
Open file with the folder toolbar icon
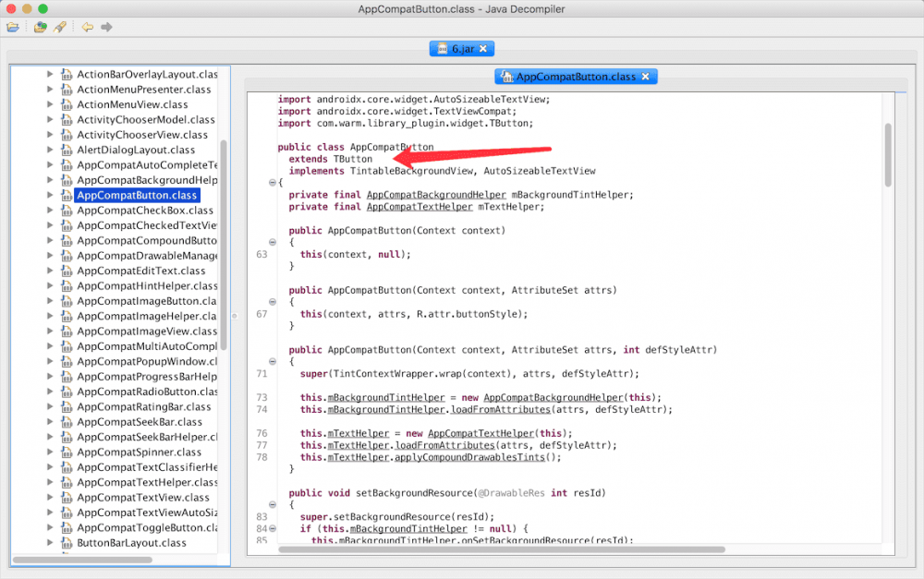(12, 27)
